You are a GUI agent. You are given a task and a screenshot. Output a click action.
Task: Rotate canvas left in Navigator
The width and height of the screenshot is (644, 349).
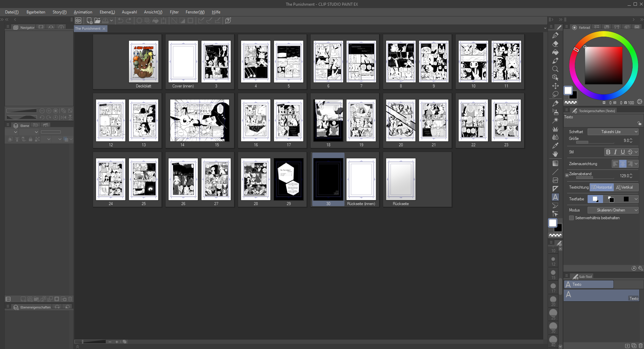42,117
